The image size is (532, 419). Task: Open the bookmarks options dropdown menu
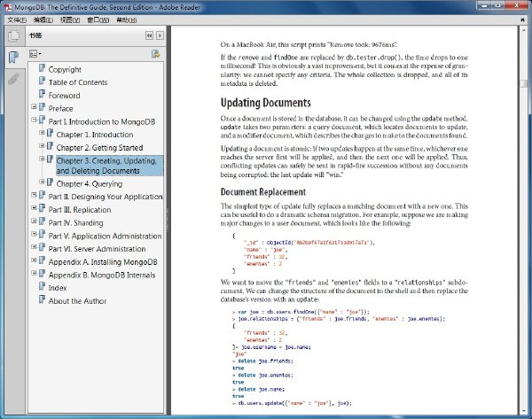click(35, 54)
